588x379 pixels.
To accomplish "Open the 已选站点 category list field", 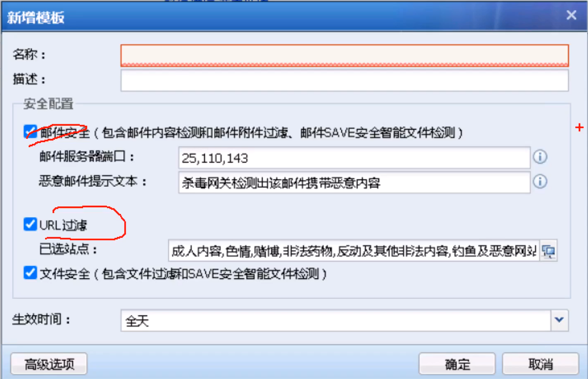I will click(354, 251).
